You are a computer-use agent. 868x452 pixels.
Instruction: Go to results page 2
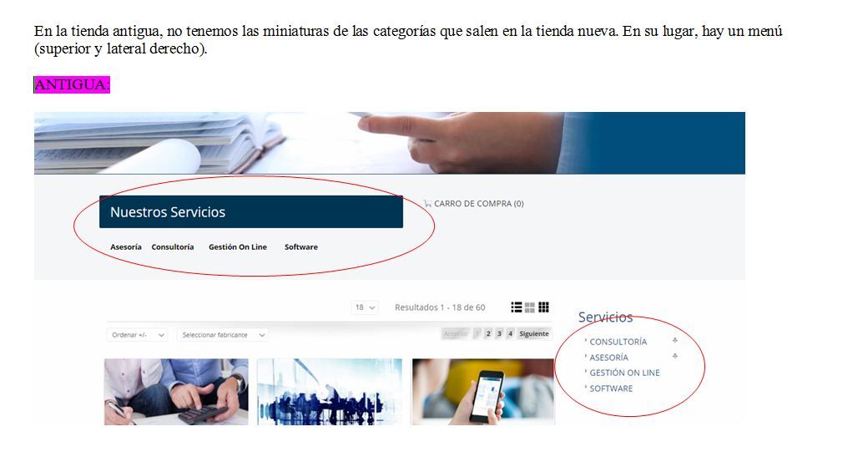pos(488,333)
